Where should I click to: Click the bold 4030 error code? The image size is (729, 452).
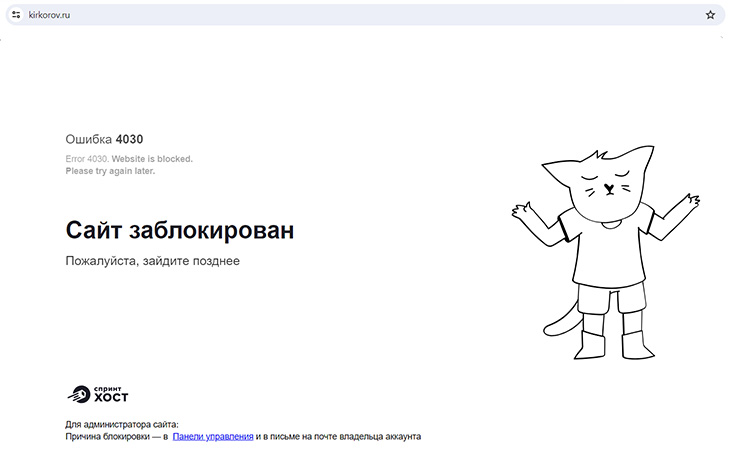coord(136,139)
